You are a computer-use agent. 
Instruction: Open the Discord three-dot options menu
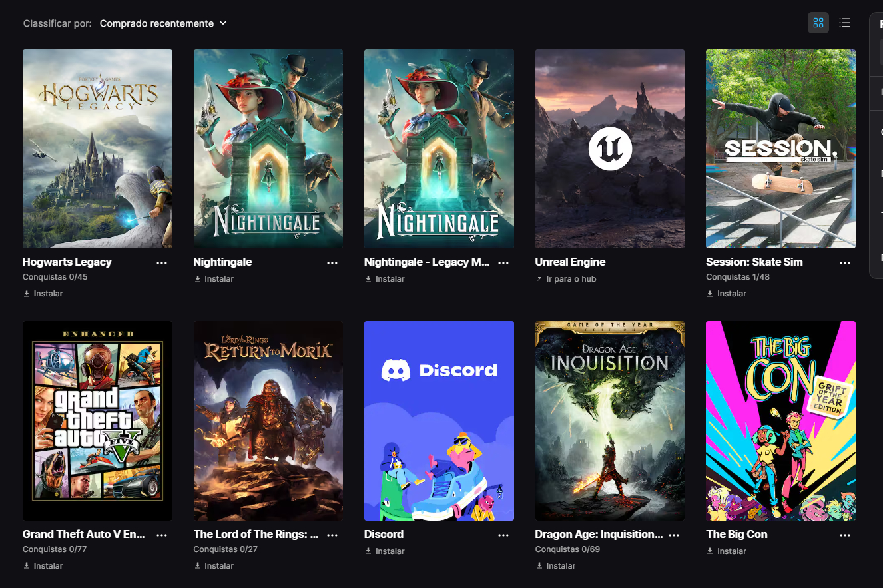coord(503,535)
